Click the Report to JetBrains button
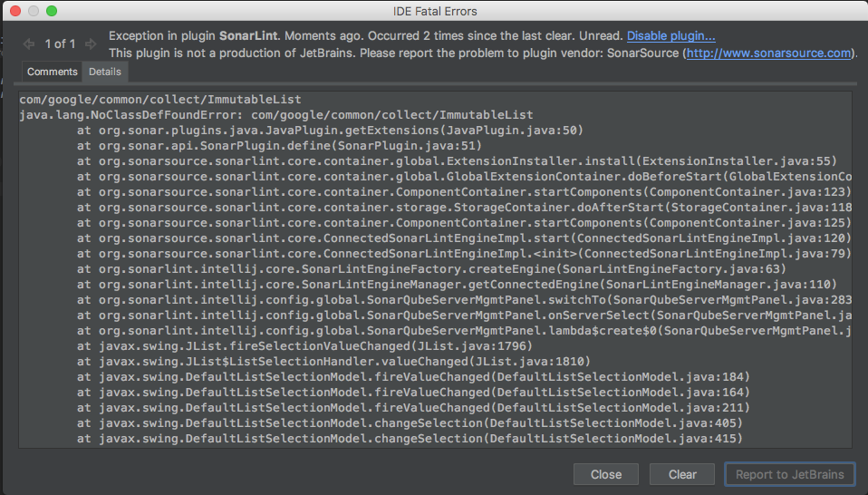 (x=790, y=474)
